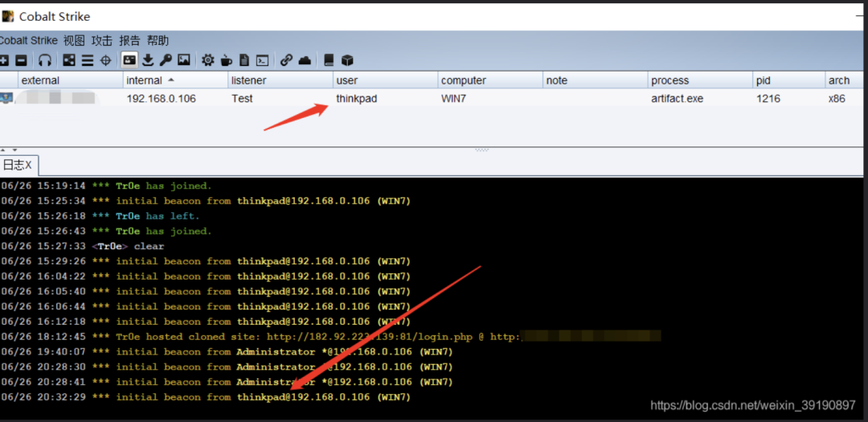Sort sessions by user column header
Viewport: 868px width, 422px height.
386,80
